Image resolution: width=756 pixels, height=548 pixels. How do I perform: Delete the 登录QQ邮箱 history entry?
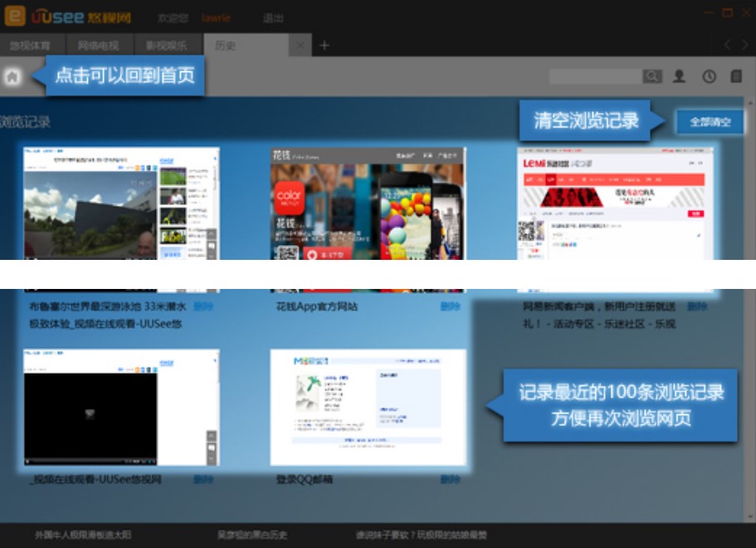(x=450, y=480)
